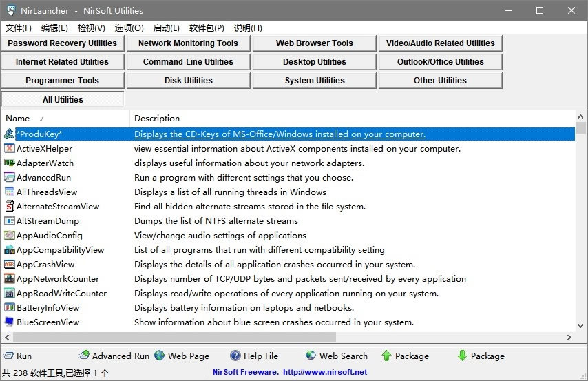Click the AllThreadsView icon
This screenshot has width=588, height=381.
coord(10,192)
